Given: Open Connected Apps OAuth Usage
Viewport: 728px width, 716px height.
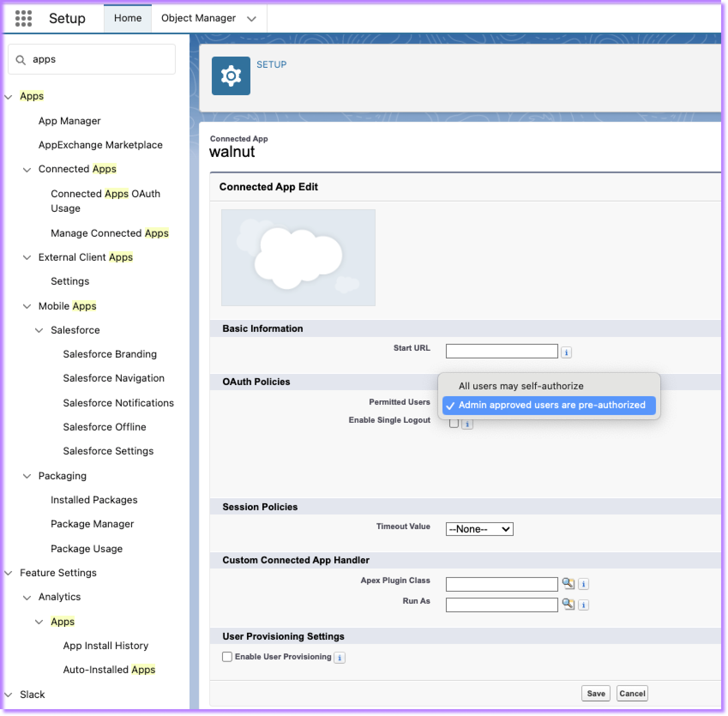Looking at the screenshot, I should point(105,201).
